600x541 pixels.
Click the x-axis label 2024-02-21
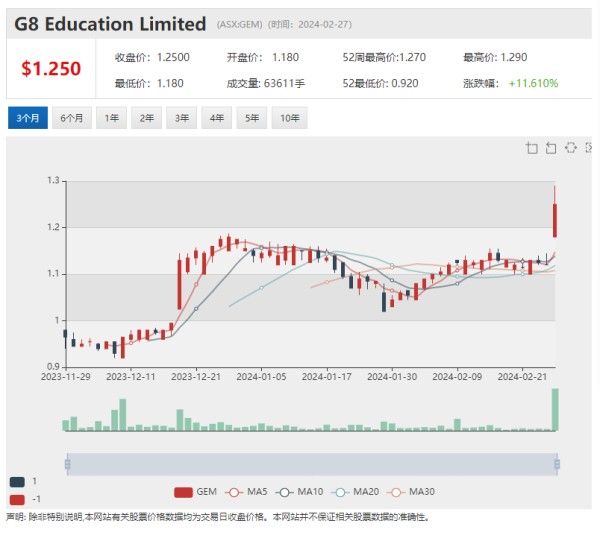pyautogui.click(x=522, y=377)
